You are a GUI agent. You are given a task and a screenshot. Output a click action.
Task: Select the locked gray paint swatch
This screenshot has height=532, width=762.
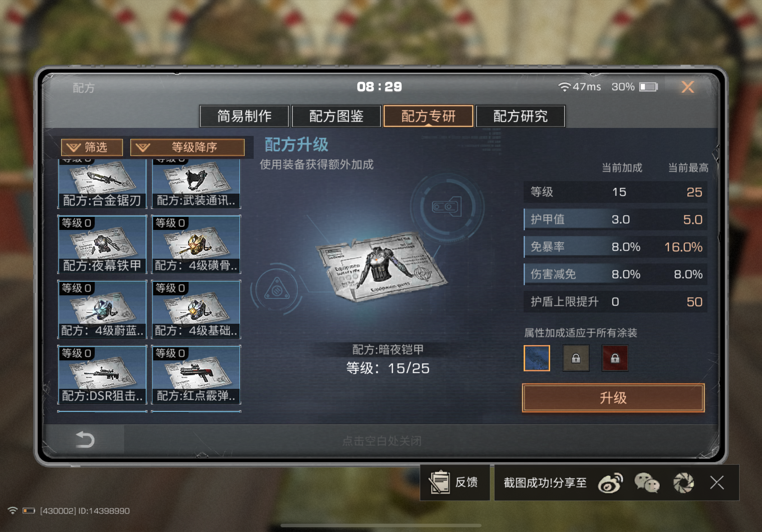pyautogui.click(x=576, y=358)
